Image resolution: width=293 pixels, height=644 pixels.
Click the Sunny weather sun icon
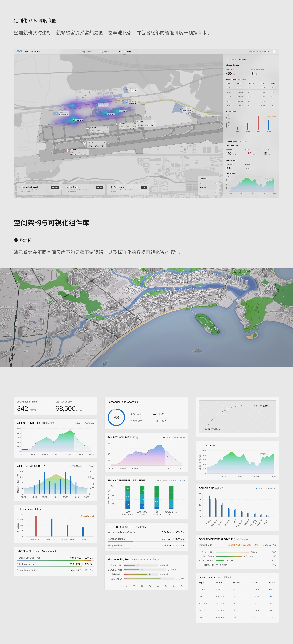tap(250, 52)
